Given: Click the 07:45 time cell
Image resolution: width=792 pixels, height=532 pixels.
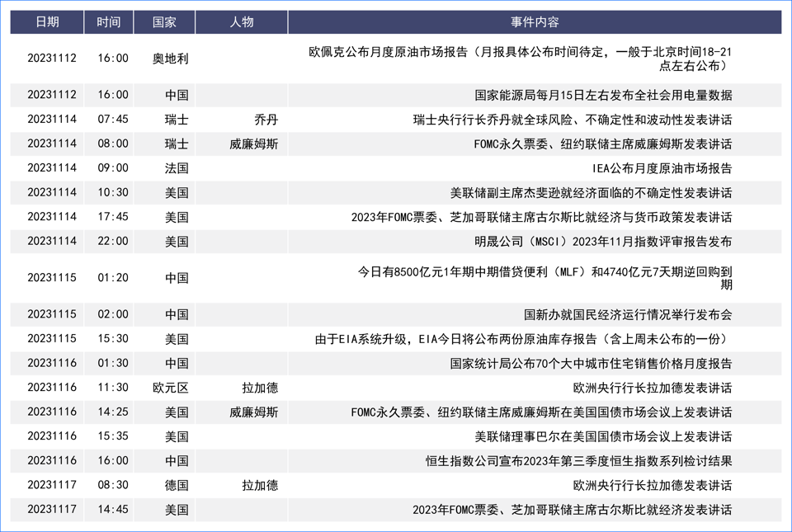Looking at the screenshot, I should [113, 119].
